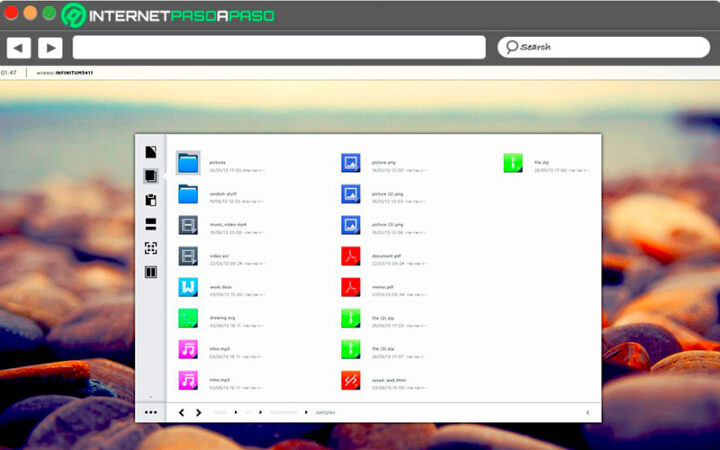Viewport: 720px width, 450px height.
Task: Select the saved_web.html file
Action: click(350, 380)
